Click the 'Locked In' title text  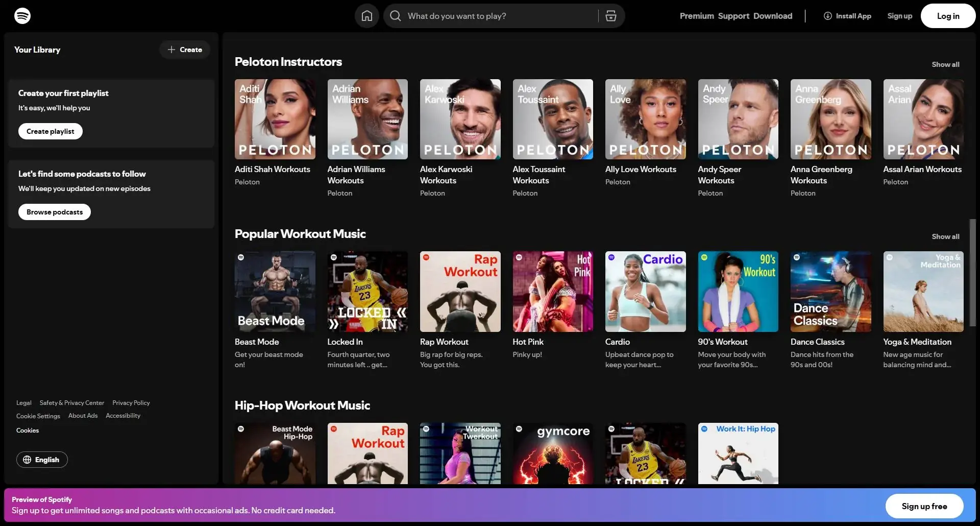(345, 342)
